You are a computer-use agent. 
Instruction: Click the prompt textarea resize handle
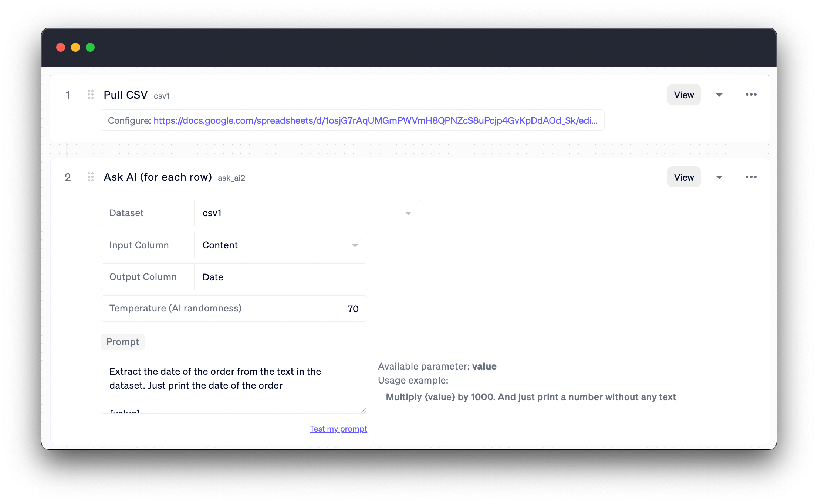click(x=363, y=410)
